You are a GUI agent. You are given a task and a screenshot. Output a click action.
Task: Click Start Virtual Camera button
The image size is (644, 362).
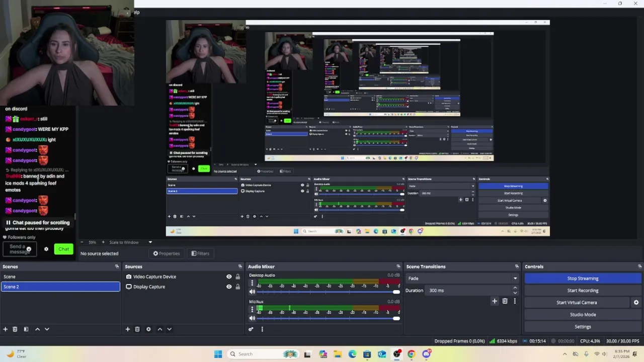tap(577, 303)
